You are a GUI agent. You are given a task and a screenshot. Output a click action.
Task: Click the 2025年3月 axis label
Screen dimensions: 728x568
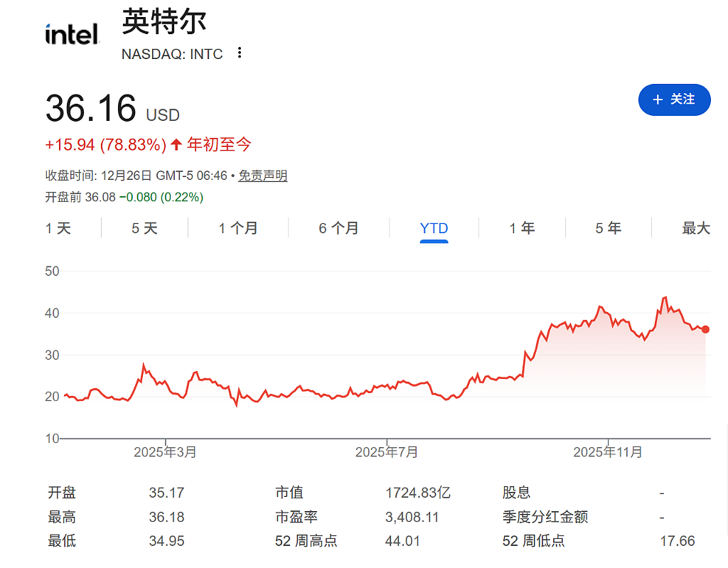165,452
